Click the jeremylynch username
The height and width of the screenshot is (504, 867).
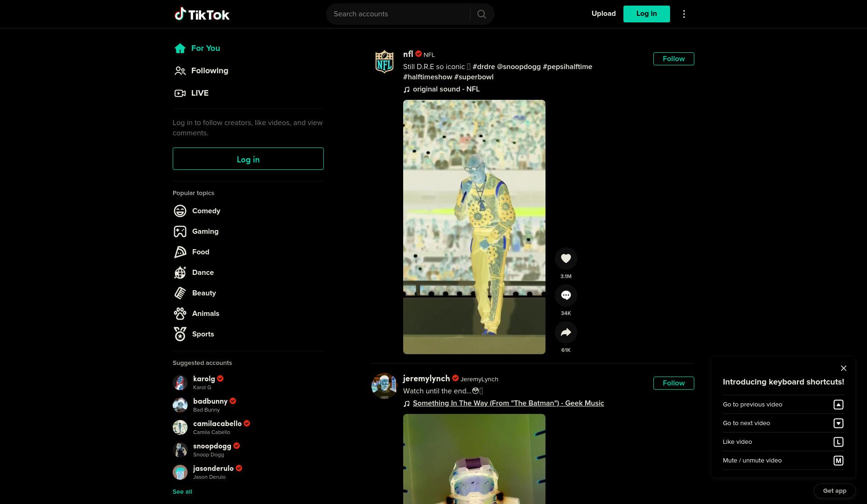tap(427, 378)
